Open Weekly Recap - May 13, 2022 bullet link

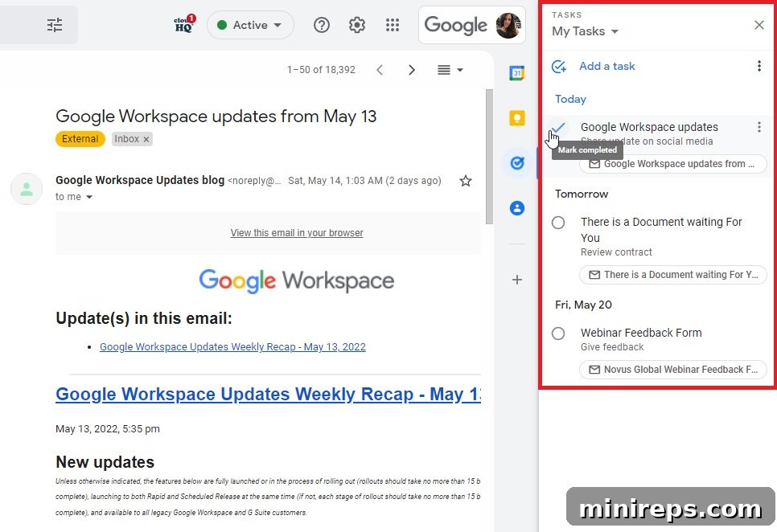(x=232, y=347)
